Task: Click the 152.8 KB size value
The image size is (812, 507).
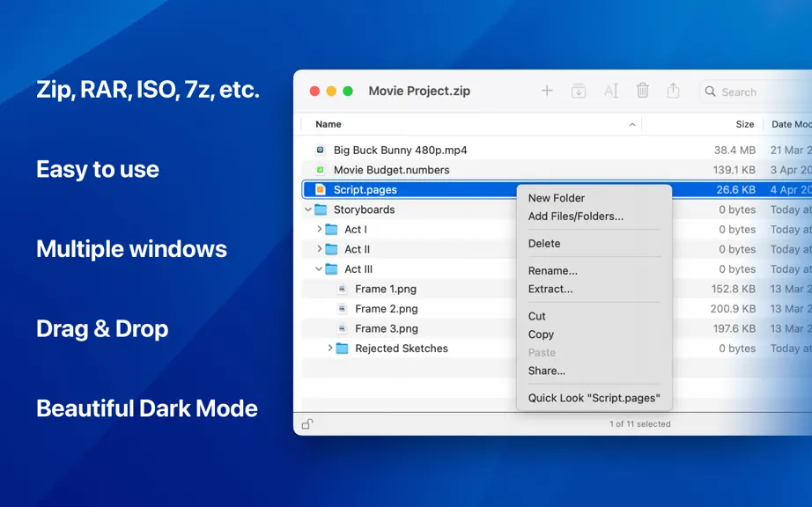Action: click(x=734, y=289)
